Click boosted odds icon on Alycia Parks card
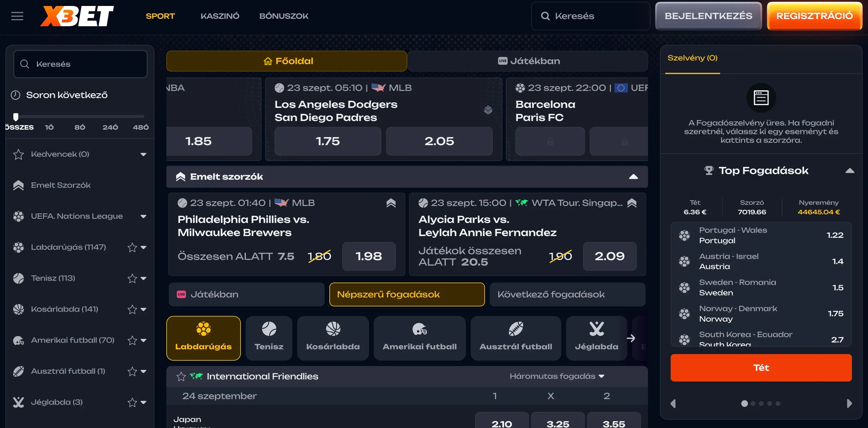868x428 pixels. pos(632,203)
